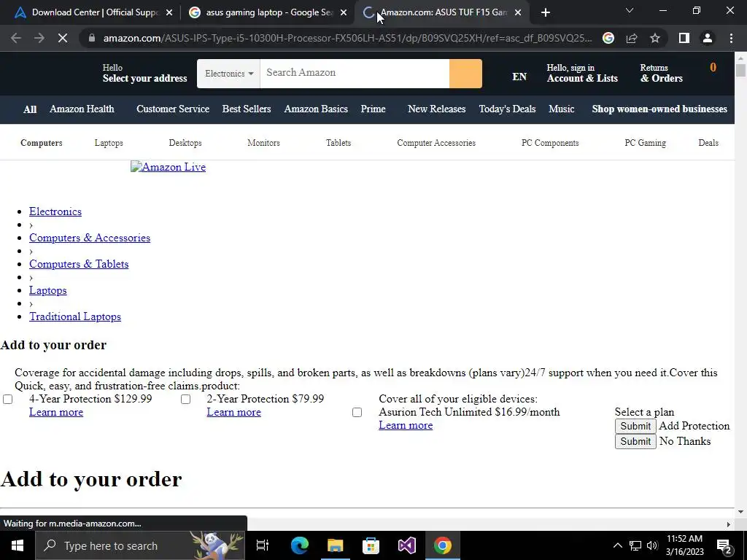747x560 pixels.
Task: Open Amazon Live link
Action: point(169,167)
